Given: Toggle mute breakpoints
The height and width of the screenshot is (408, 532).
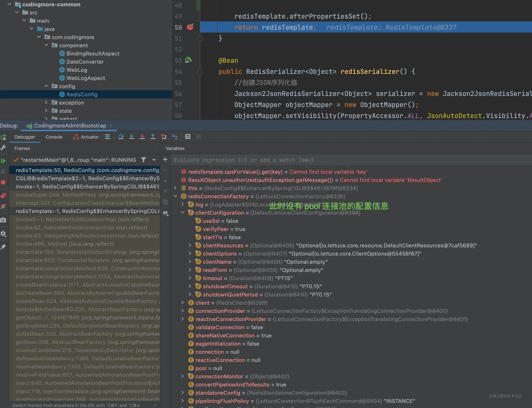Looking at the screenshot, I should point(3,206).
